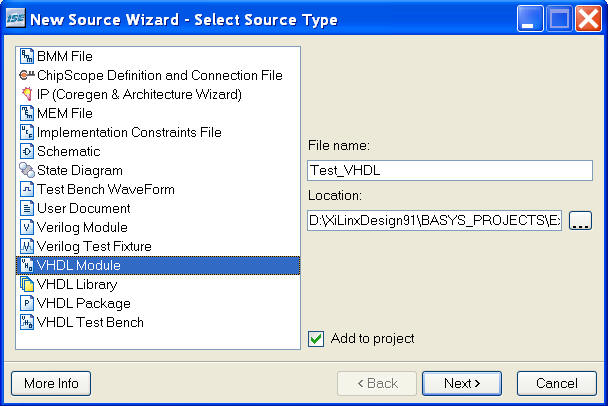Screen dimensions: 608x406
Task: Focus the File name text field
Action: click(x=450, y=170)
